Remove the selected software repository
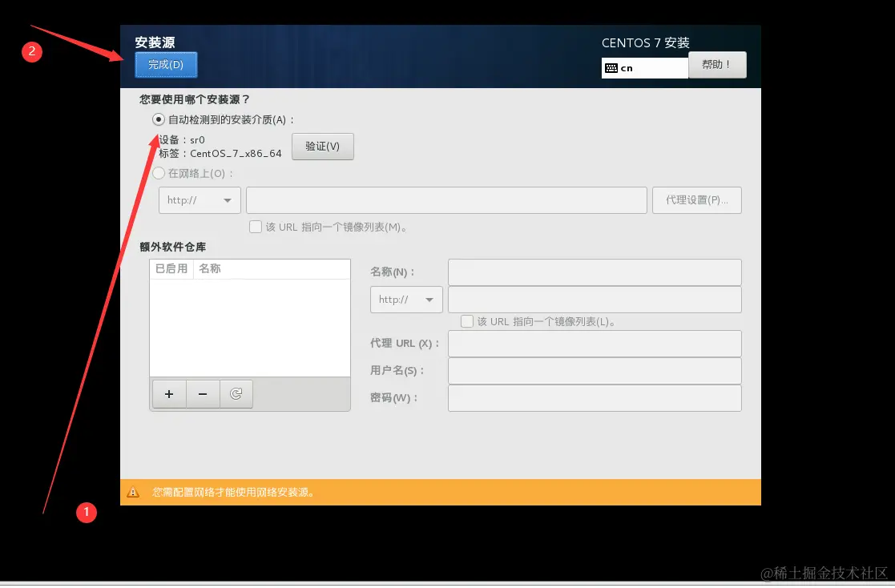Image resolution: width=895 pixels, height=588 pixels. pyautogui.click(x=202, y=393)
